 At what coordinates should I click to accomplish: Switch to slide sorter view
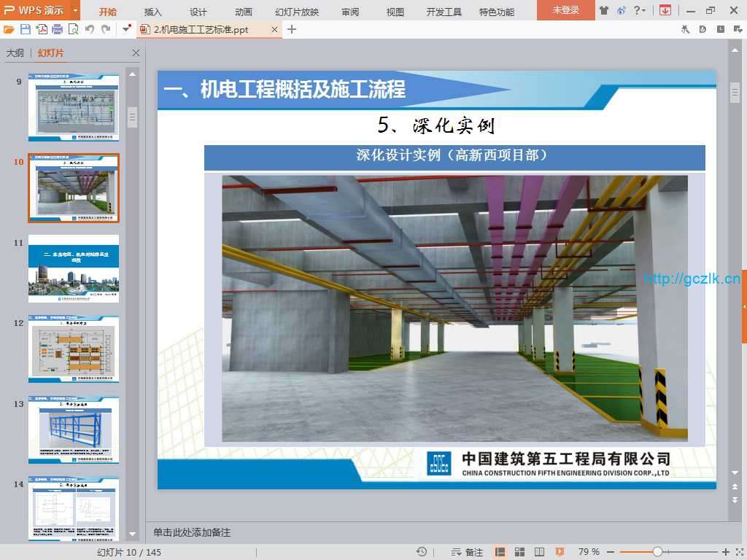pos(520,552)
